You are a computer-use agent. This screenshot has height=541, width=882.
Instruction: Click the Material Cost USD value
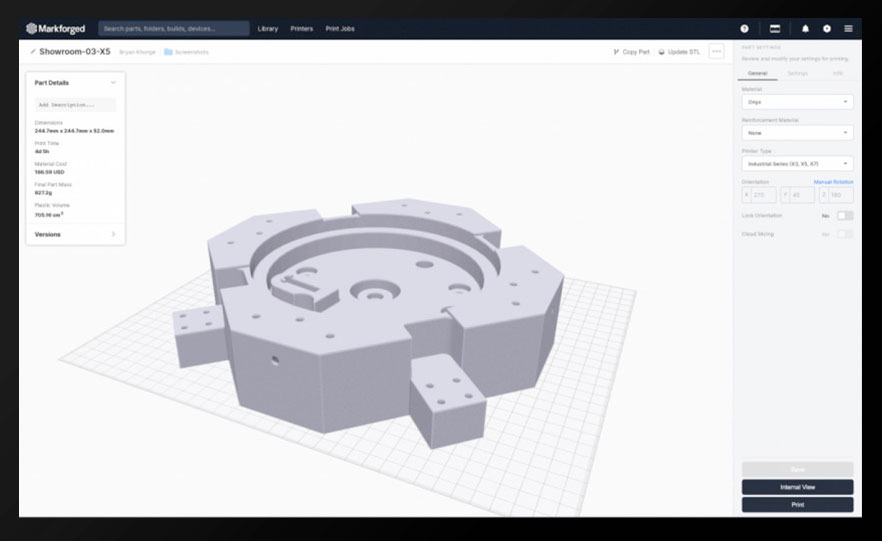[x=50, y=172]
